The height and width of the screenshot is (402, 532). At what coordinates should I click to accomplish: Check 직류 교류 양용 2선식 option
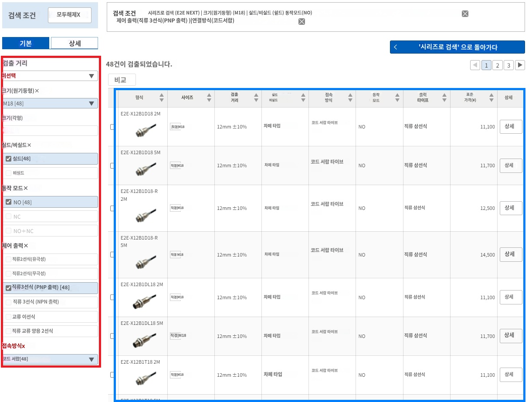point(8,331)
